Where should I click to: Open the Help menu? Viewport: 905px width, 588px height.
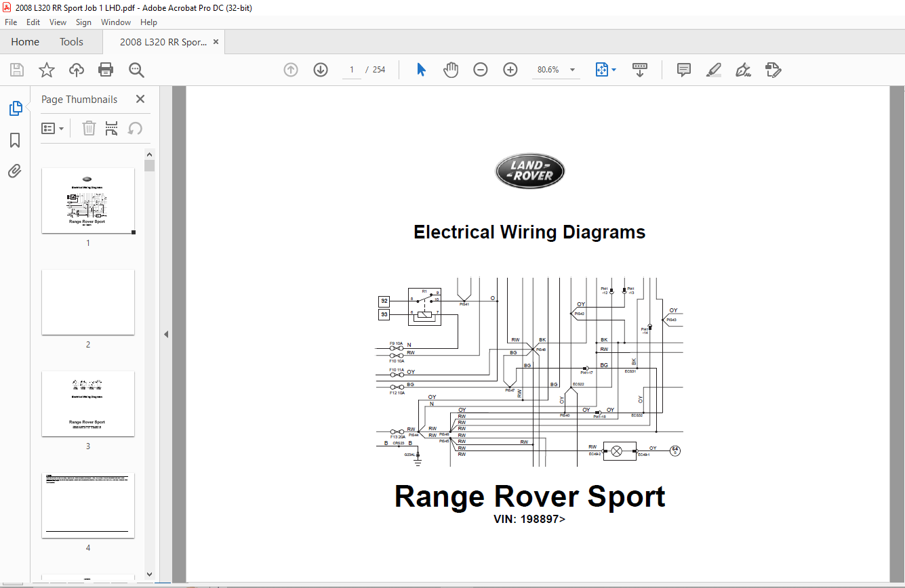pos(148,22)
